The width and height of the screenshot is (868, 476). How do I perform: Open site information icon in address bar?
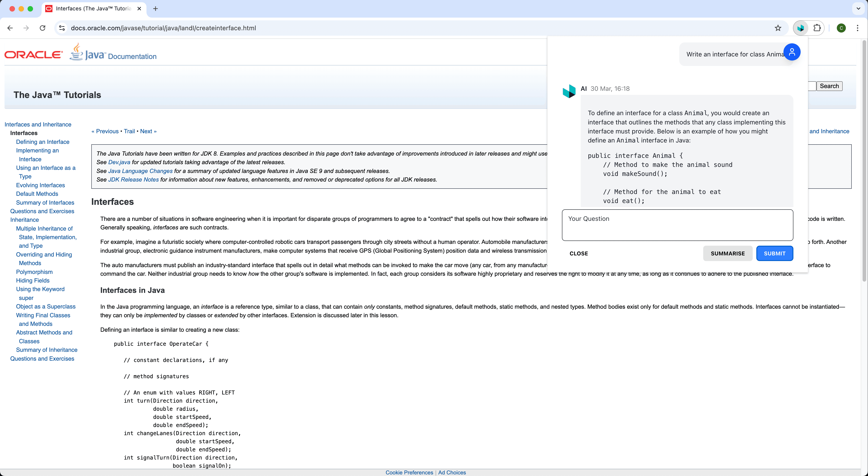click(x=62, y=28)
